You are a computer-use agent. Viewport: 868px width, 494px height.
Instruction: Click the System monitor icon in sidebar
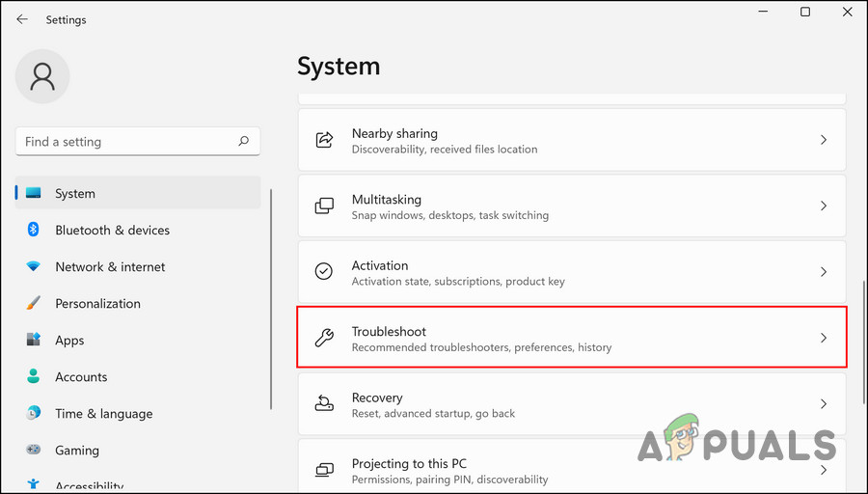(x=33, y=193)
